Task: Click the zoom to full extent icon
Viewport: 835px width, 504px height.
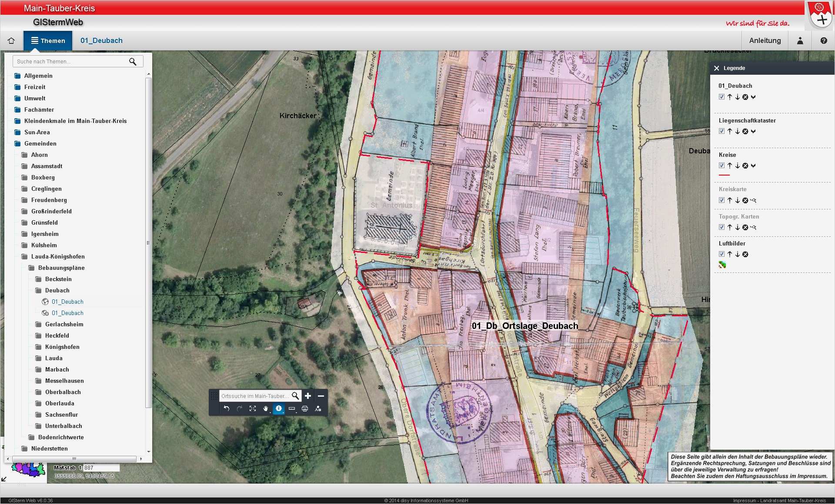Action: pyautogui.click(x=253, y=408)
